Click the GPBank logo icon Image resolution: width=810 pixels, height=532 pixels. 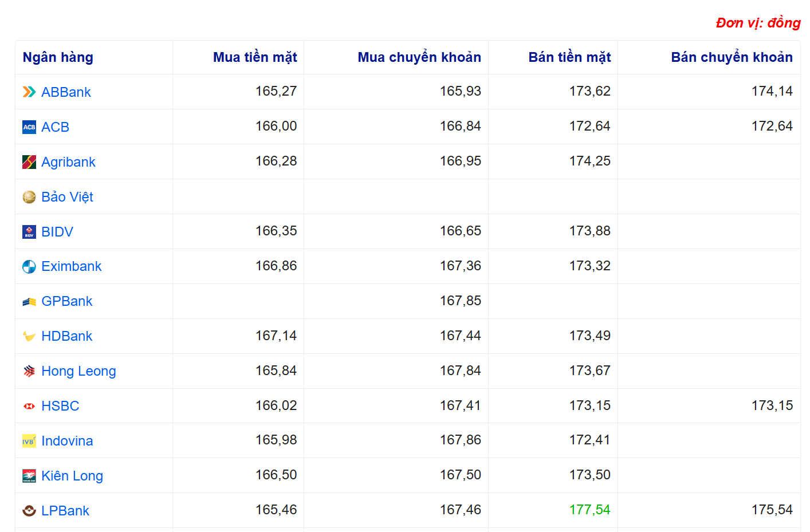click(x=29, y=302)
